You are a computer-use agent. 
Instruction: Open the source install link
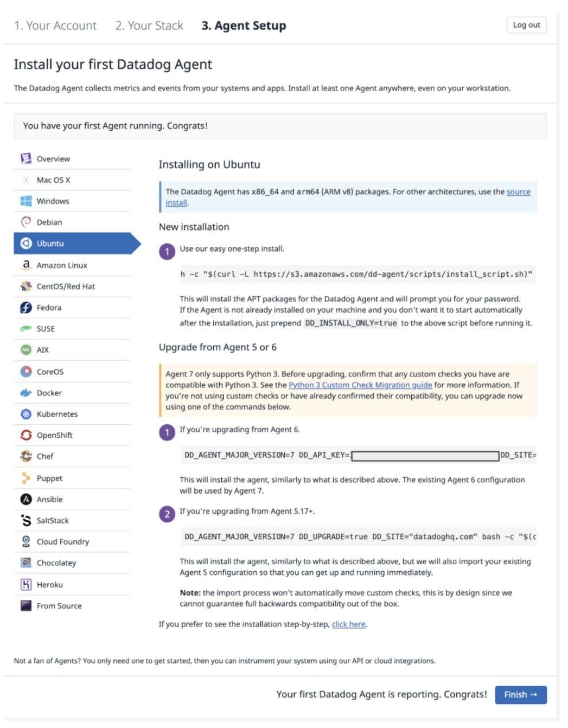click(x=518, y=191)
